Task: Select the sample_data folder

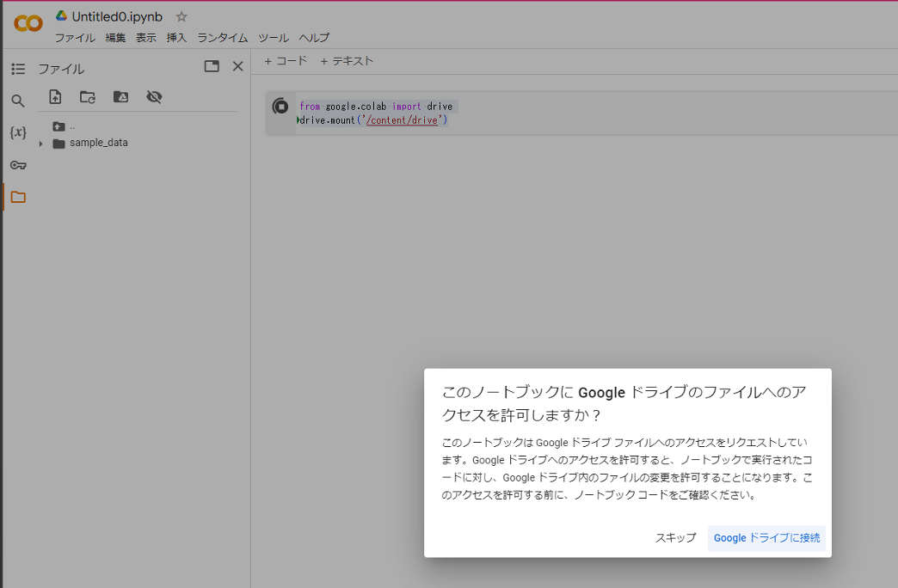Action: pyautogui.click(x=98, y=143)
